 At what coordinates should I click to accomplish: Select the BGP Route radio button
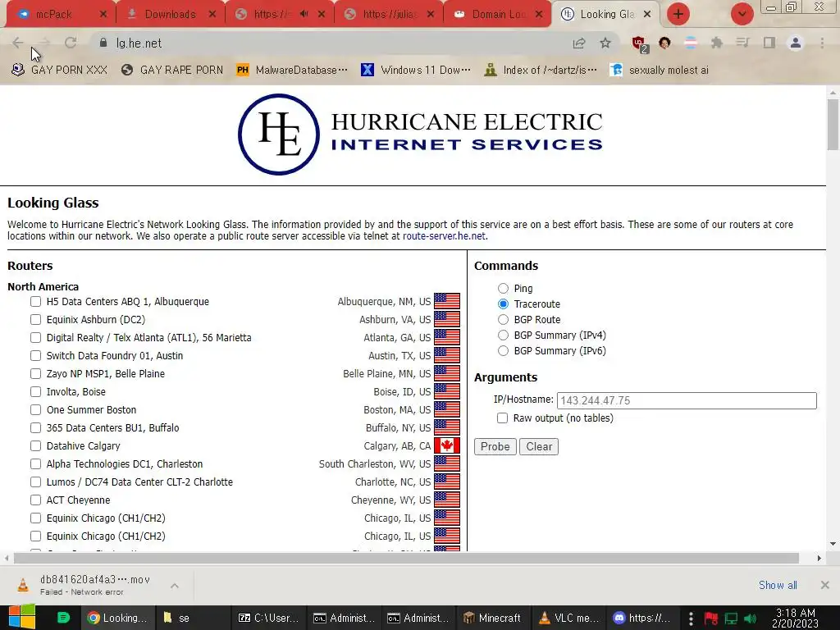pos(503,320)
